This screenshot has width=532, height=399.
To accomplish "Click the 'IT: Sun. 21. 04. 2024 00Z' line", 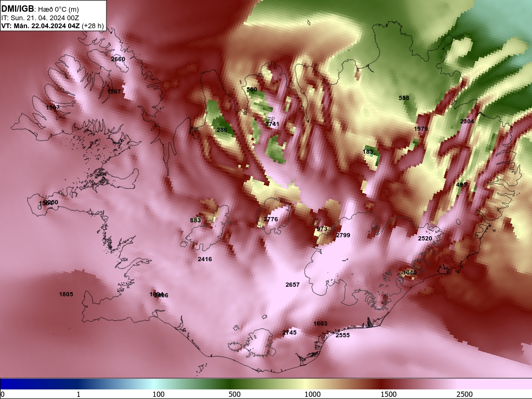I will (x=40, y=18).
